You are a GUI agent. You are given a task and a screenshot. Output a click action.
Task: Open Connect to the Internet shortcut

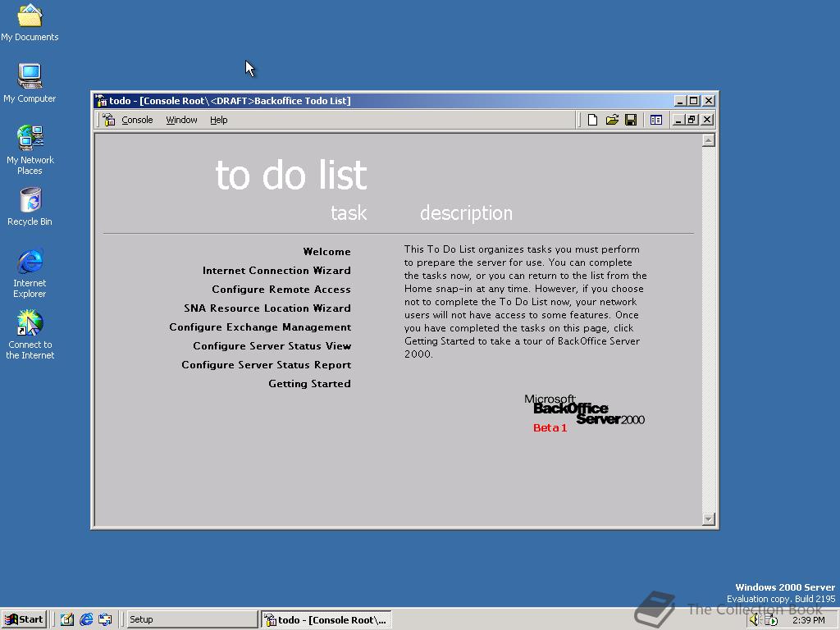pos(30,335)
